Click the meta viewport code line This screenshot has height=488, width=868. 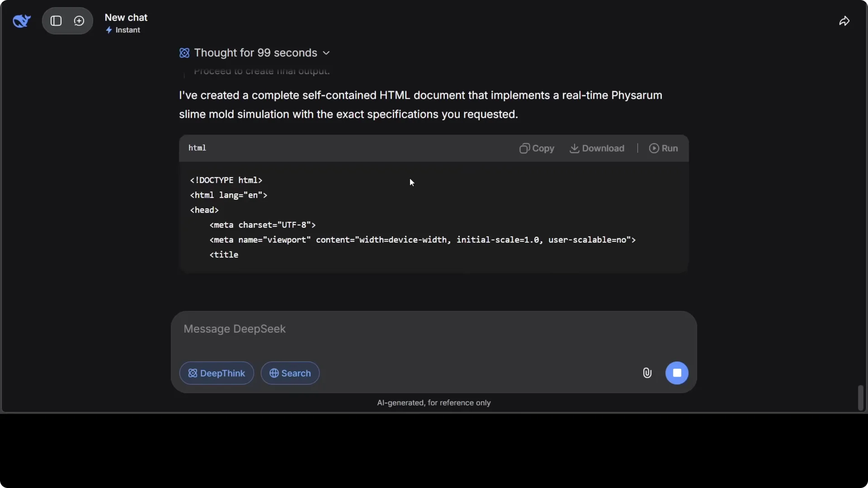422,240
